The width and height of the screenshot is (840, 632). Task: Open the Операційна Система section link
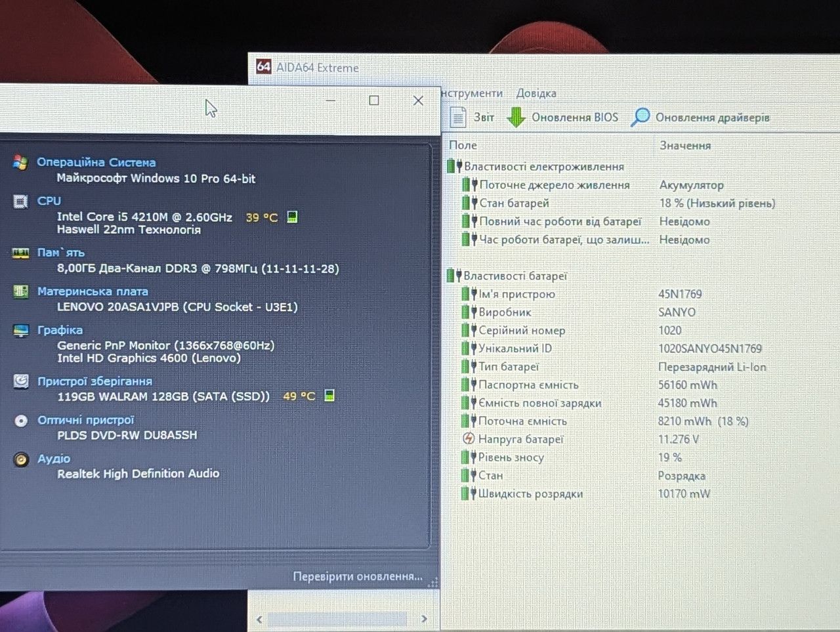(96, 162)
